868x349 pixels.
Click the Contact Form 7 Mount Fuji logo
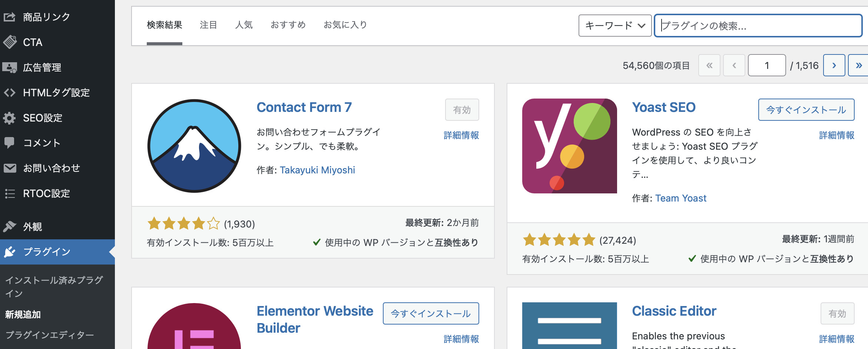(194, 146)
